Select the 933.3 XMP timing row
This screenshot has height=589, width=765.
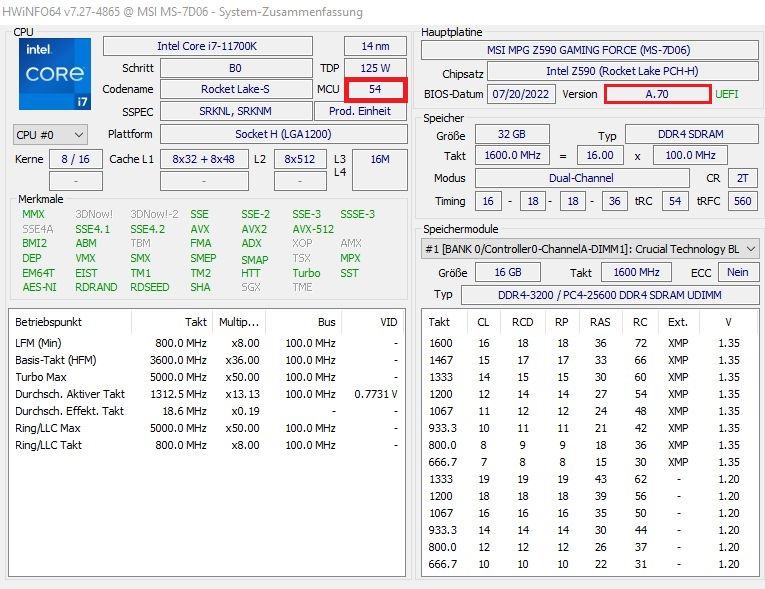pyautogui.click(x=590, y=428)
